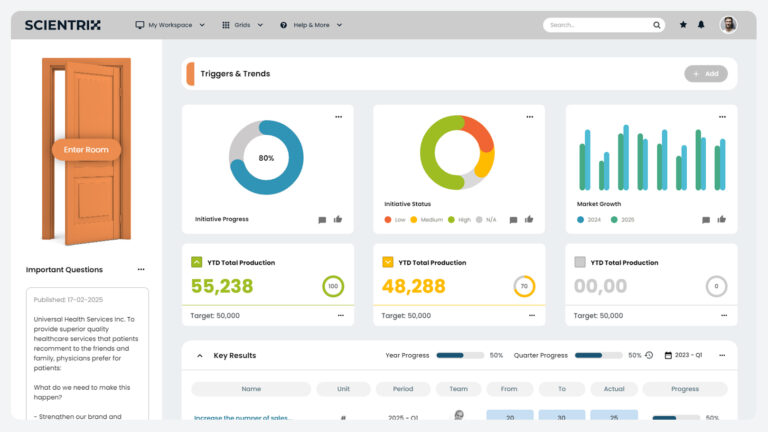Viewport: 768px width, 432px height.
Task: Collapse the Key Results section
Action: pos(199,355)
